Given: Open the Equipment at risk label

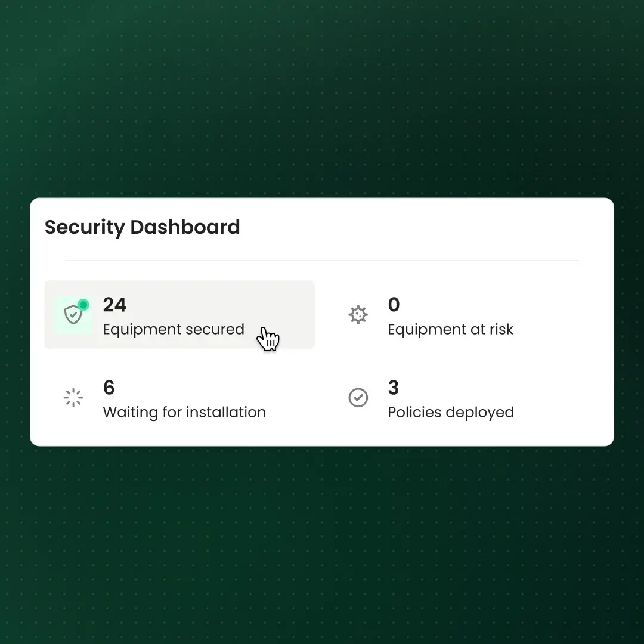Looking at the screenshot, I should click(x=451, y=329).
